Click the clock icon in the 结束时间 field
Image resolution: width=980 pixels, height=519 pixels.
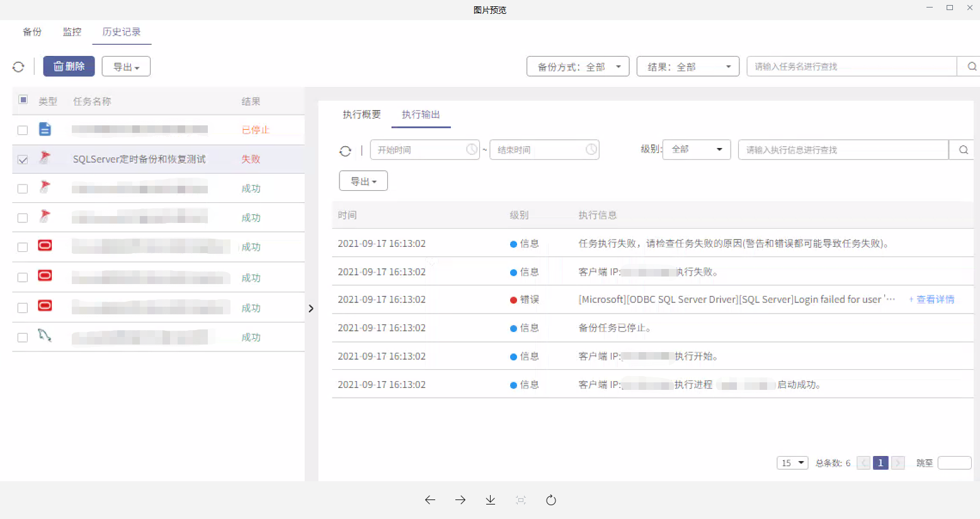pyautogui.click(x=591, y=149)
